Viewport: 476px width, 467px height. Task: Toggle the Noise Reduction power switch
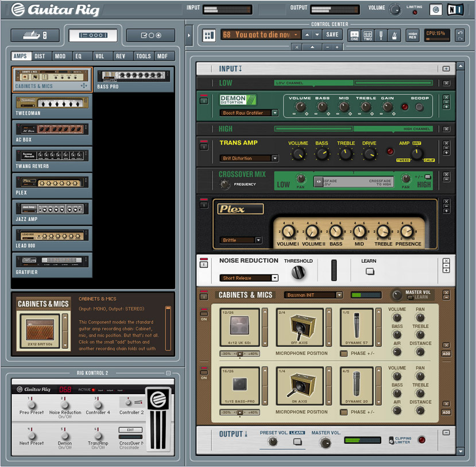click(203, 264)
